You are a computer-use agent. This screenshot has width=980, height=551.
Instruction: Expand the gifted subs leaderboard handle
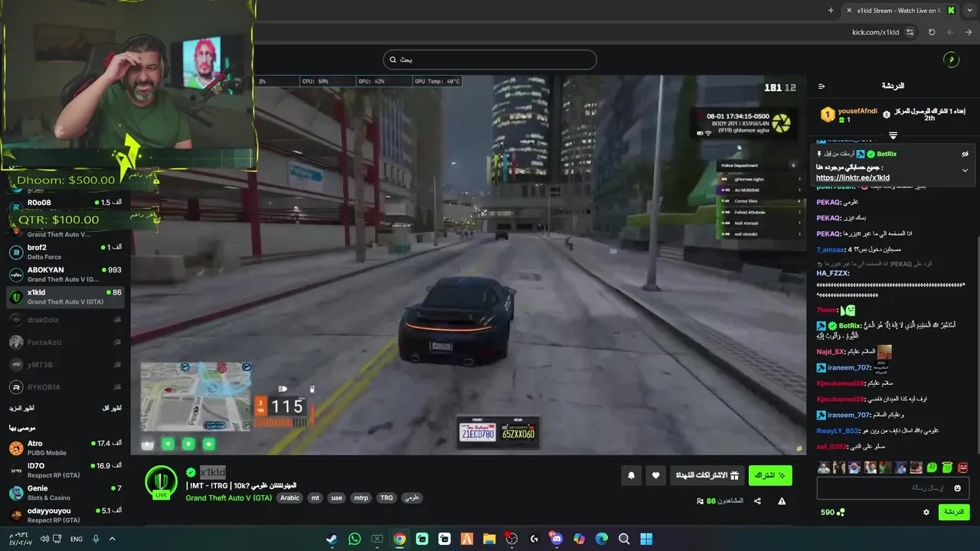893,135
